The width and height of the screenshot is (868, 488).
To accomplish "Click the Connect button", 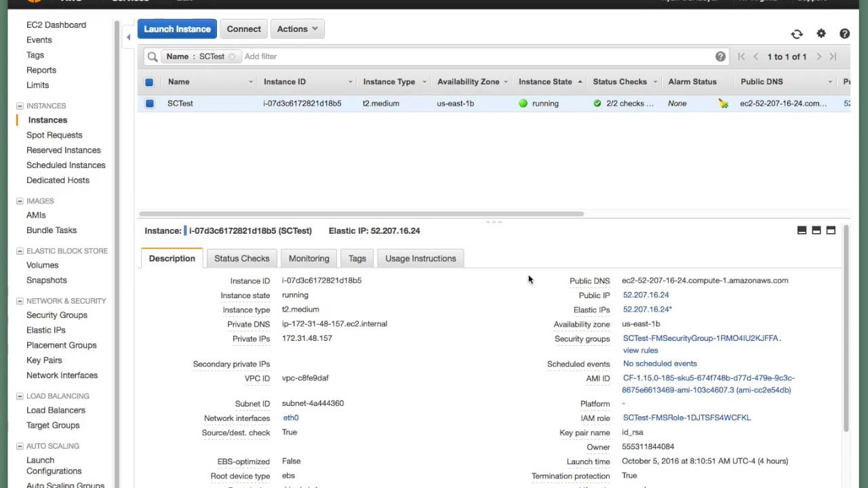I will point(244,29).
